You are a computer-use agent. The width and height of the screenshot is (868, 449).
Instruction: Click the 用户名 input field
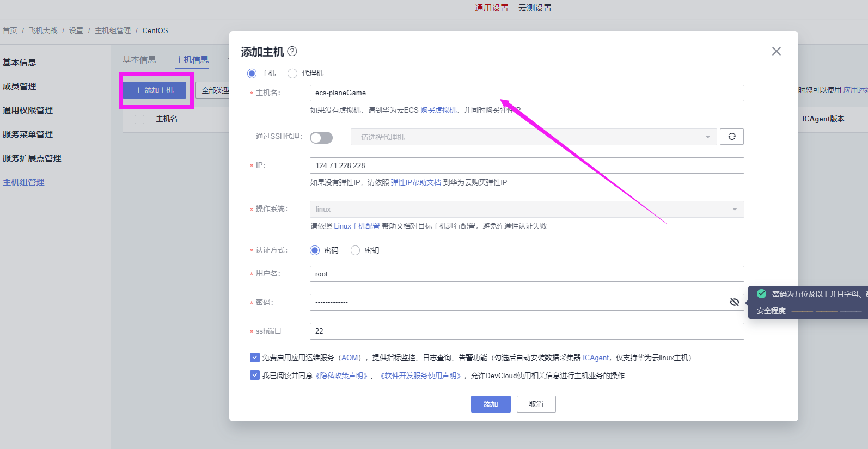(x=527, y=274)
